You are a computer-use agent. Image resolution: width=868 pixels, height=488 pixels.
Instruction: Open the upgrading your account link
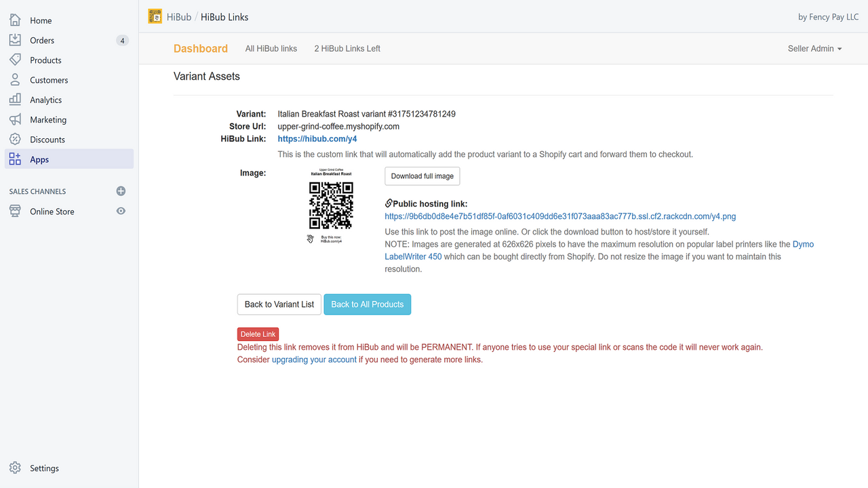(314, 359)
